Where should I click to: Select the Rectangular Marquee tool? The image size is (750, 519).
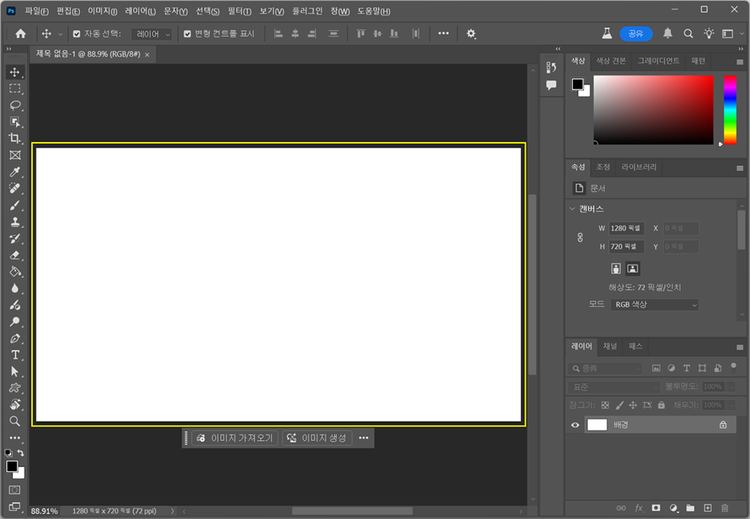[x=15, y=89]
